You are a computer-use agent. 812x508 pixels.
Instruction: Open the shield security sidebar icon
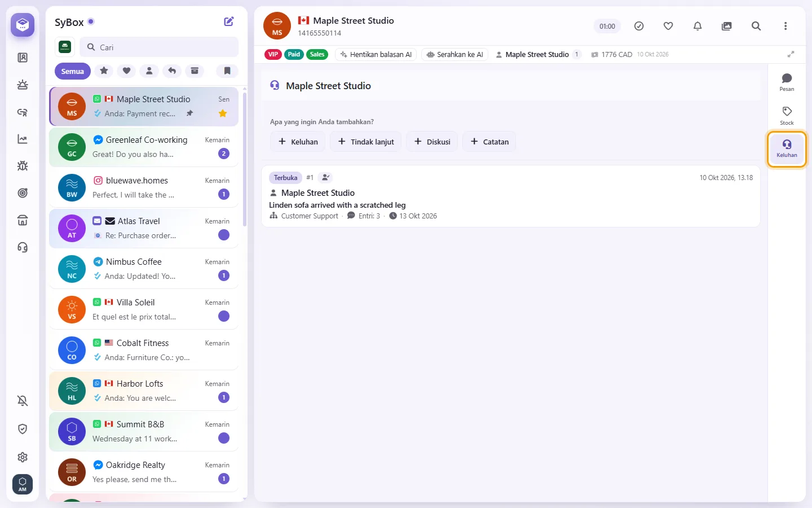tap(23, 429)
